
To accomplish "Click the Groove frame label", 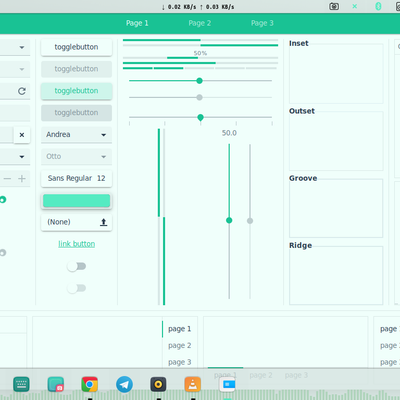I will coord(303,178).
